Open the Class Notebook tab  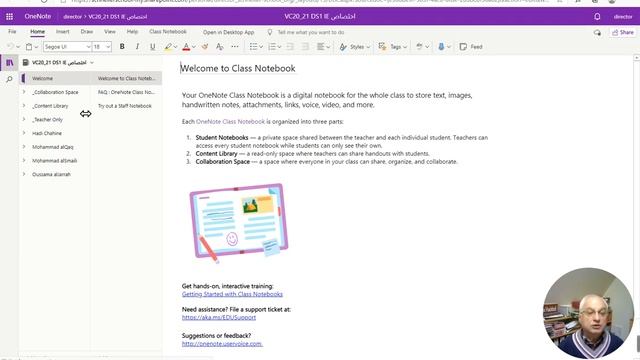coord(168,31)
